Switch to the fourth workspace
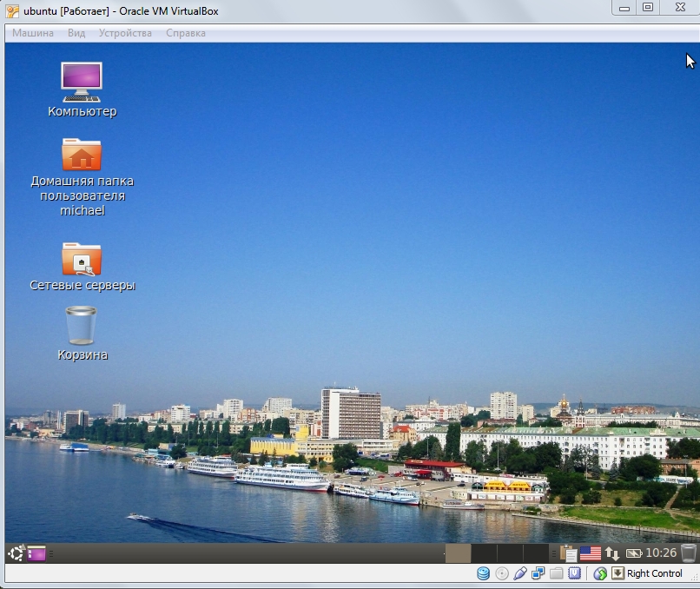This screenshot has height=589, width=700. pyautogui.click(x=536, y=553)
